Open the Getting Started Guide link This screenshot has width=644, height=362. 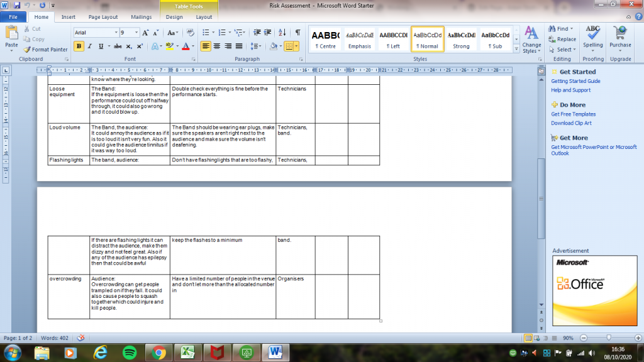pos(575,81)
